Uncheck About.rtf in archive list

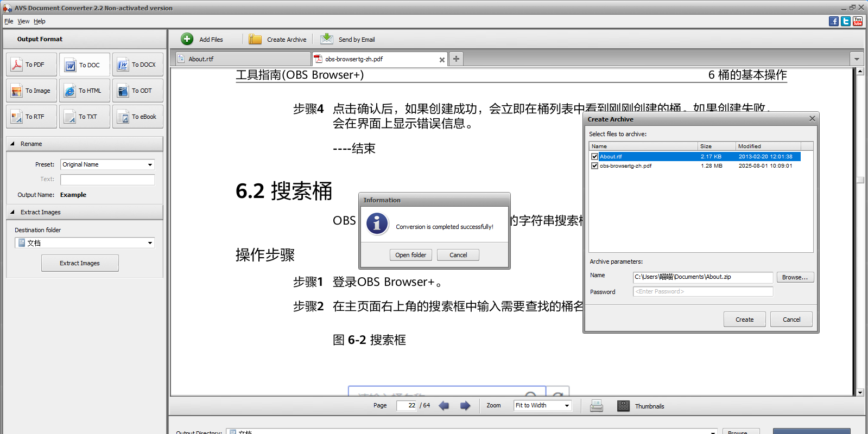coord(594,157)
